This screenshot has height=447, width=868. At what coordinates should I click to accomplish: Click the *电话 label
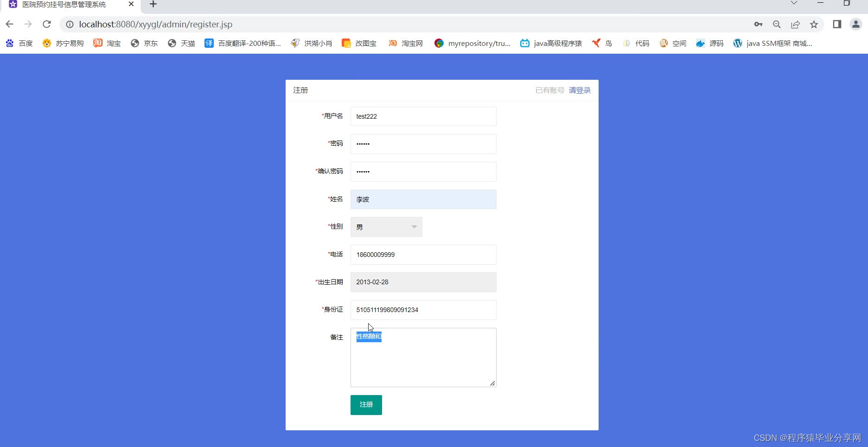pos(335,254)
